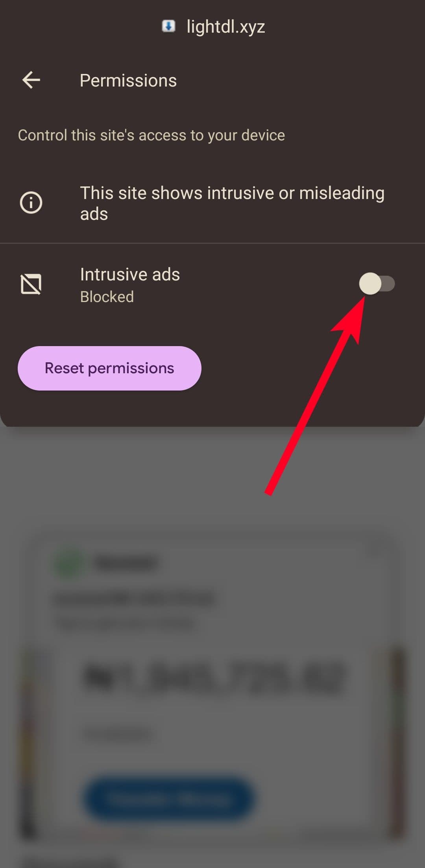The image size is (425, 868).
Task: Tap the intrusive or misleading ads notice
Action: [x=232, y=203]
